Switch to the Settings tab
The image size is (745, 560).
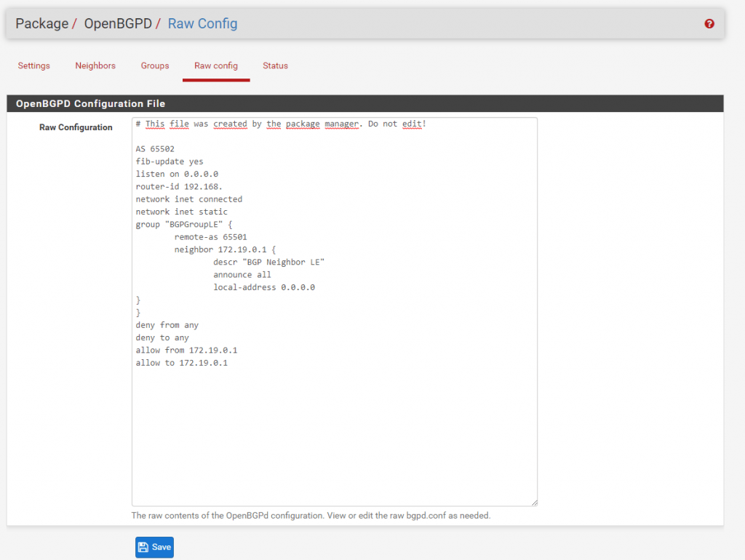(33, 65)
